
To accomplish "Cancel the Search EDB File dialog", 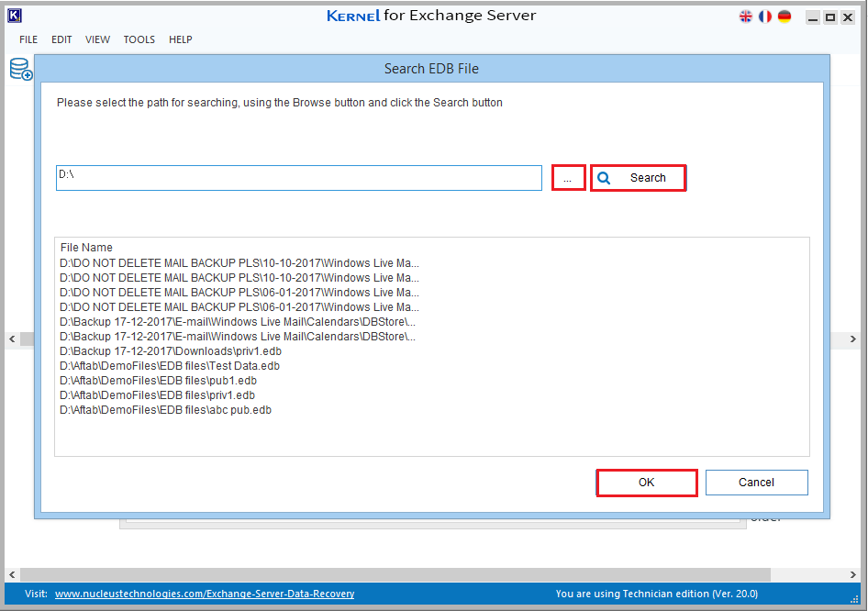I will 757,483.
